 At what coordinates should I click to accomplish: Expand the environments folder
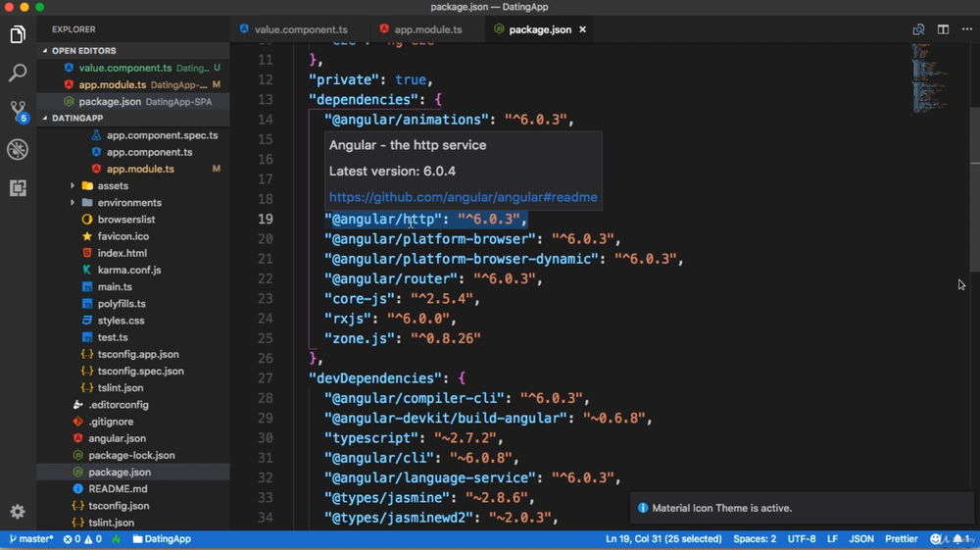pyautogui.click(x=129, y=203)
